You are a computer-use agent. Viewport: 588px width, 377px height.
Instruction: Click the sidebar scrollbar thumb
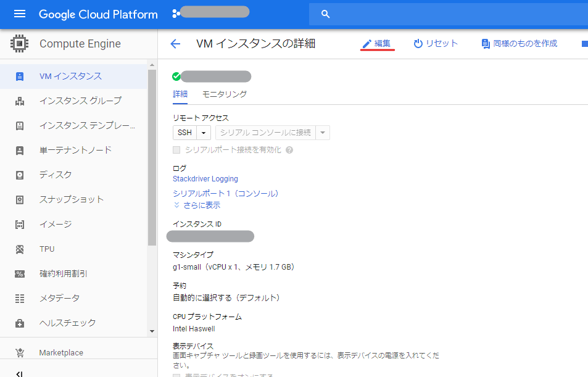click(x=152, y=157)
